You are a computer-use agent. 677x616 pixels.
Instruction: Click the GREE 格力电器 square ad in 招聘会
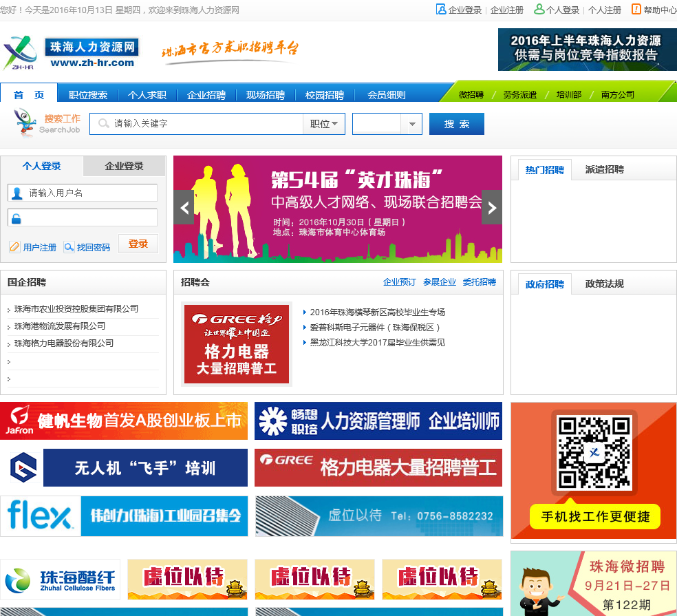pyautogui.click(x=237, y=344)
